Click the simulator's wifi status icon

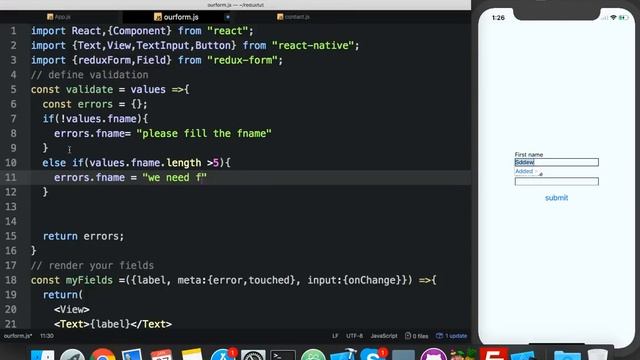pos(613,18)
